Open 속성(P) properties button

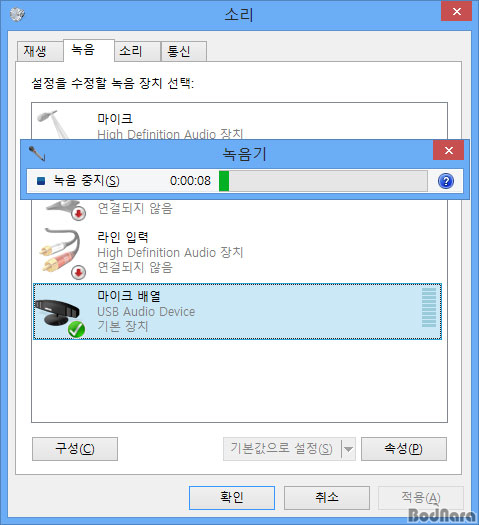pyautogui.click(x=404, y=449)
